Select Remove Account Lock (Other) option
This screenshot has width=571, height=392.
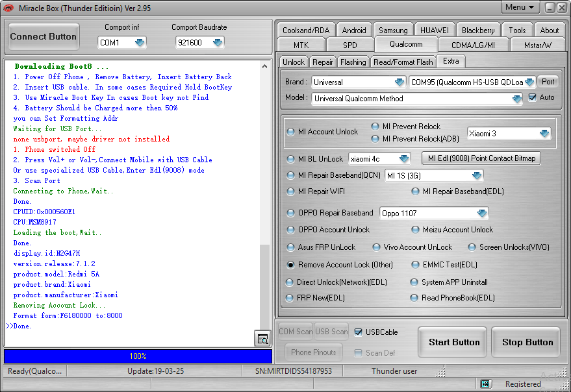click(340, 265)
